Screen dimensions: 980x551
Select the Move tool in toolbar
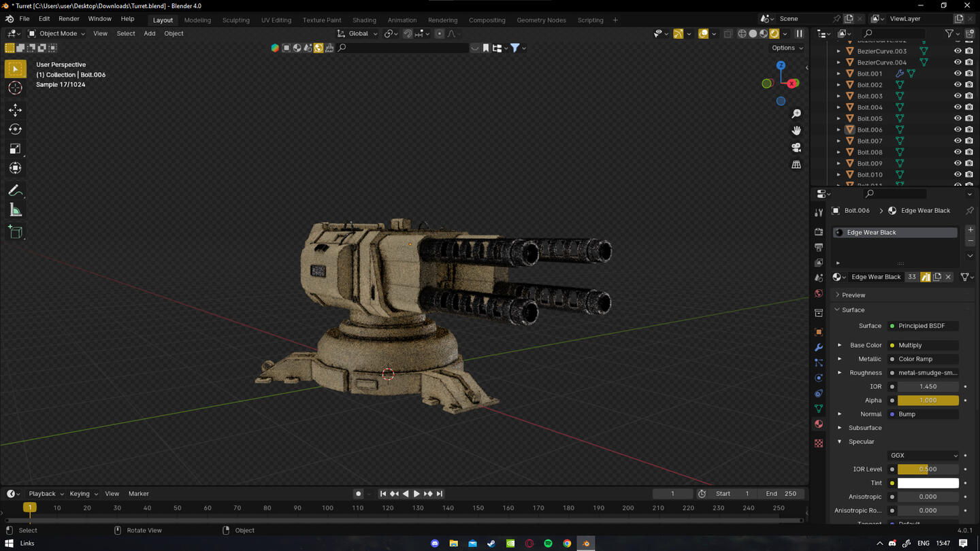[15, 110]
